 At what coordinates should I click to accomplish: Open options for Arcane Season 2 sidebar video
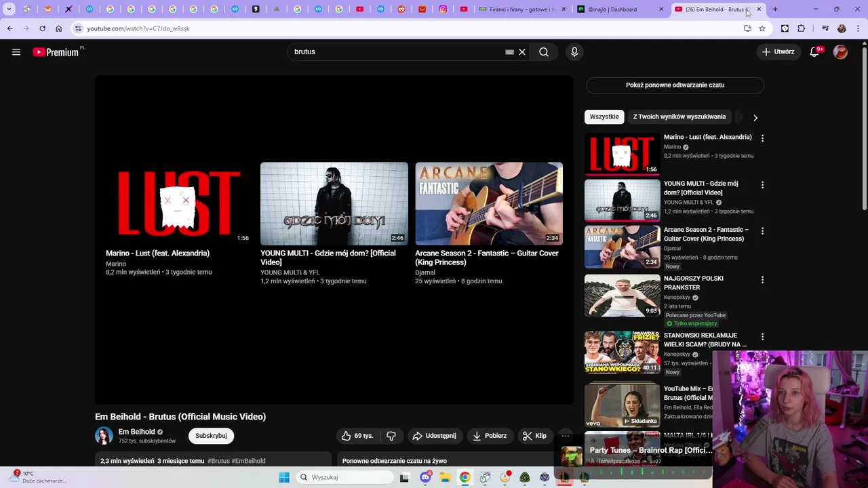click(762, 231)
